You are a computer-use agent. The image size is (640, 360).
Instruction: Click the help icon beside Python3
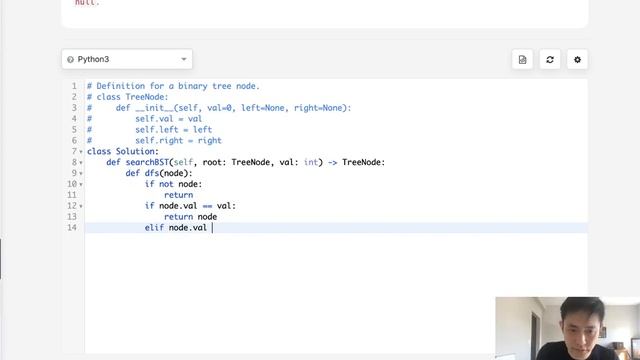click(70, 60)
